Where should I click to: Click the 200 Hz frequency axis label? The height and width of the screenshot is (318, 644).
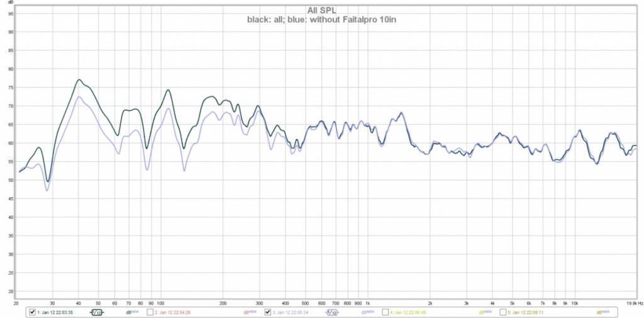point(223,303)
